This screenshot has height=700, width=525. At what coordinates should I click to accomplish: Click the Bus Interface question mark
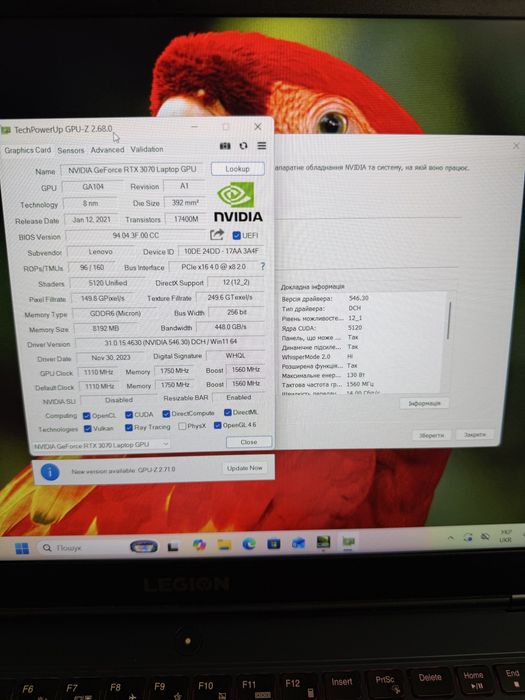262,266
